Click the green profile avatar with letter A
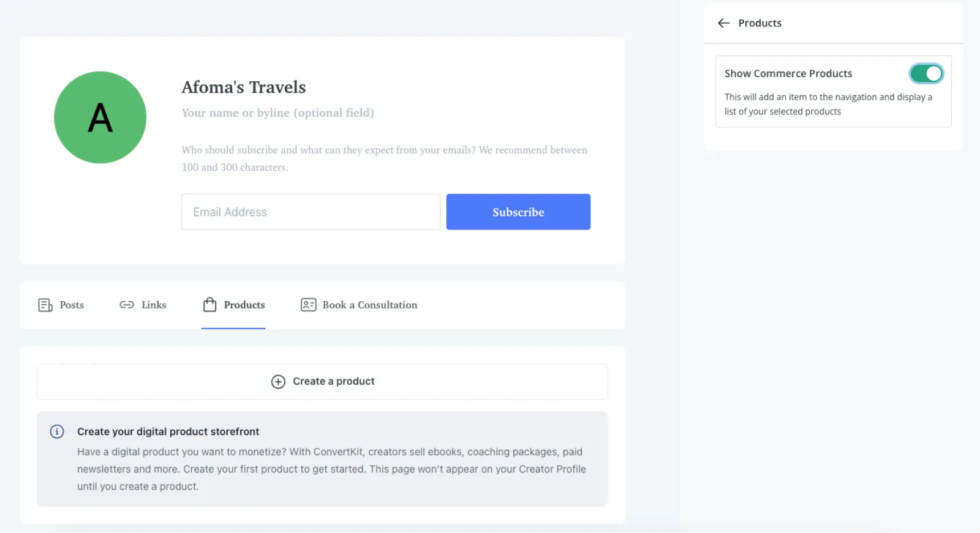Viewport: 980px width, 533px height. [100, 117]
